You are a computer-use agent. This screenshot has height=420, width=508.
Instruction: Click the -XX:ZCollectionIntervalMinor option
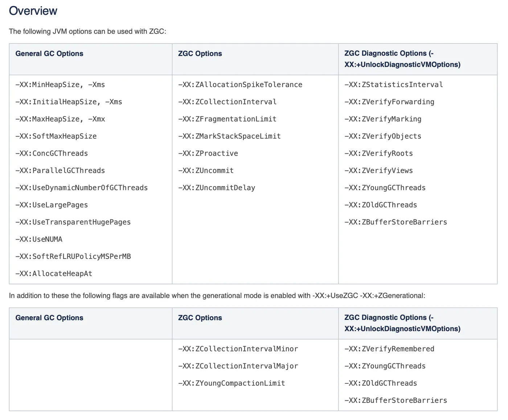tap(238, 349)
